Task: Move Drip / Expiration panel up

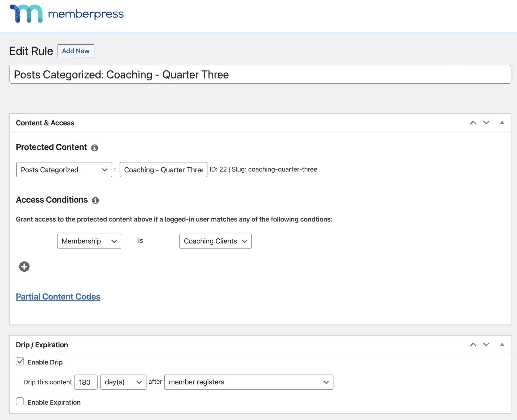Action: tap(473, 344)
